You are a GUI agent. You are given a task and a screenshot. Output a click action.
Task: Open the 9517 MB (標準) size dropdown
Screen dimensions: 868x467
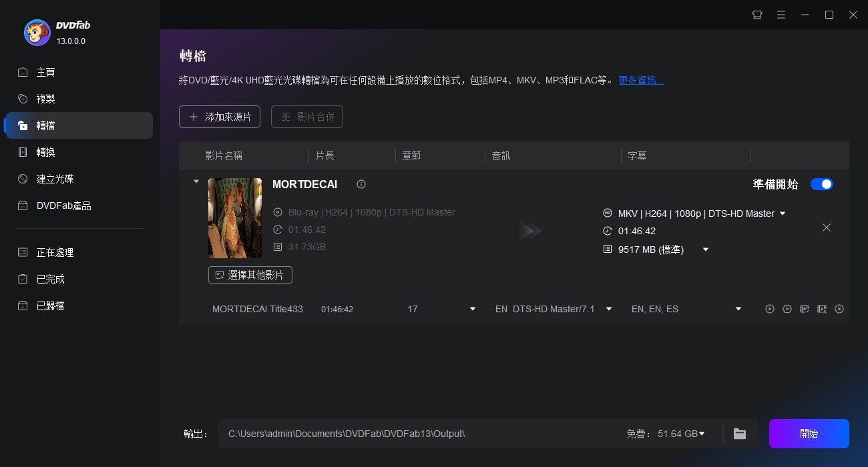coord(706,250)
